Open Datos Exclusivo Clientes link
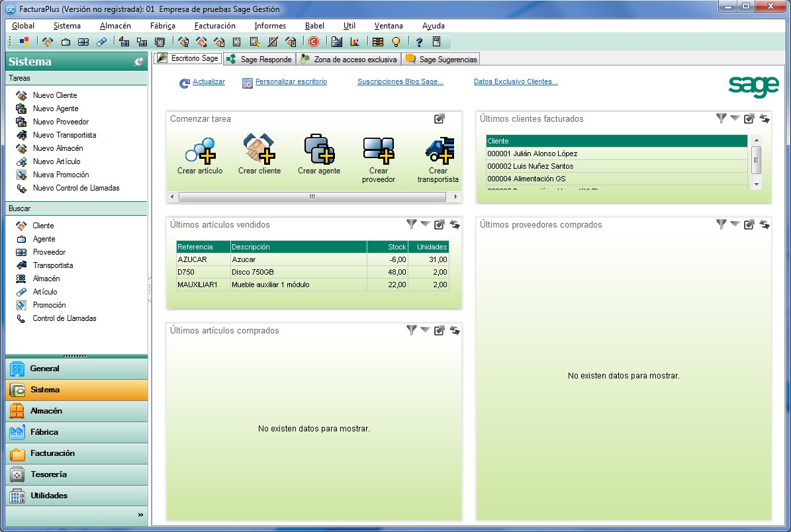Viewport: 791px width, 532px height. tap(516, 81)
